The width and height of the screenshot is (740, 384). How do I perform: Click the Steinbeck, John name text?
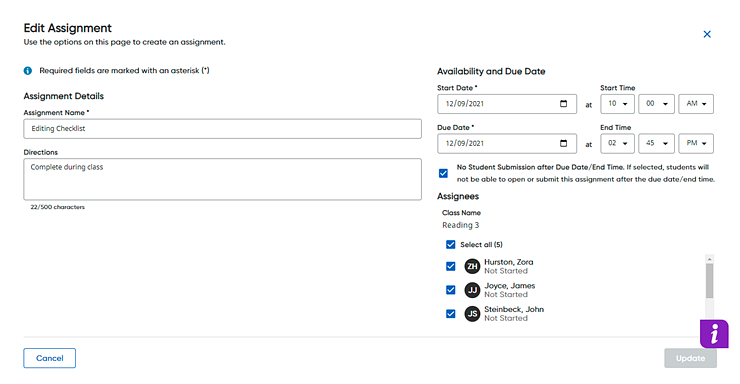(x=514, y=309)
